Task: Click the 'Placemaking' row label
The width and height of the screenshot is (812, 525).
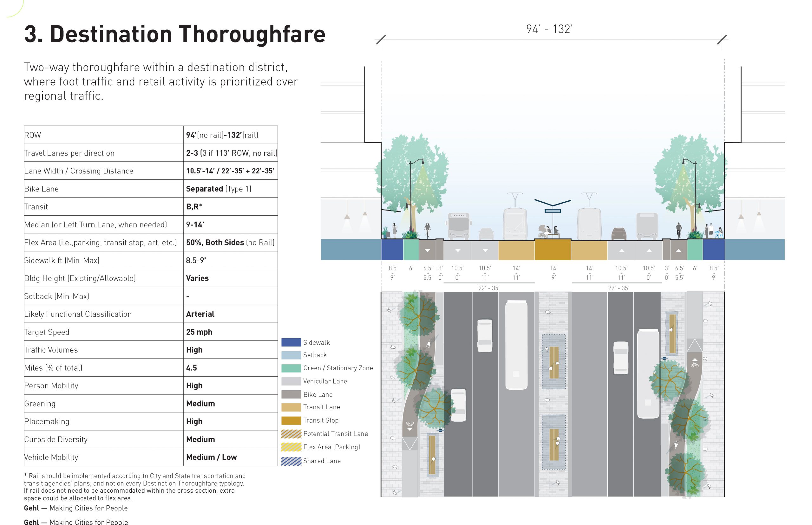Action: 47,421
